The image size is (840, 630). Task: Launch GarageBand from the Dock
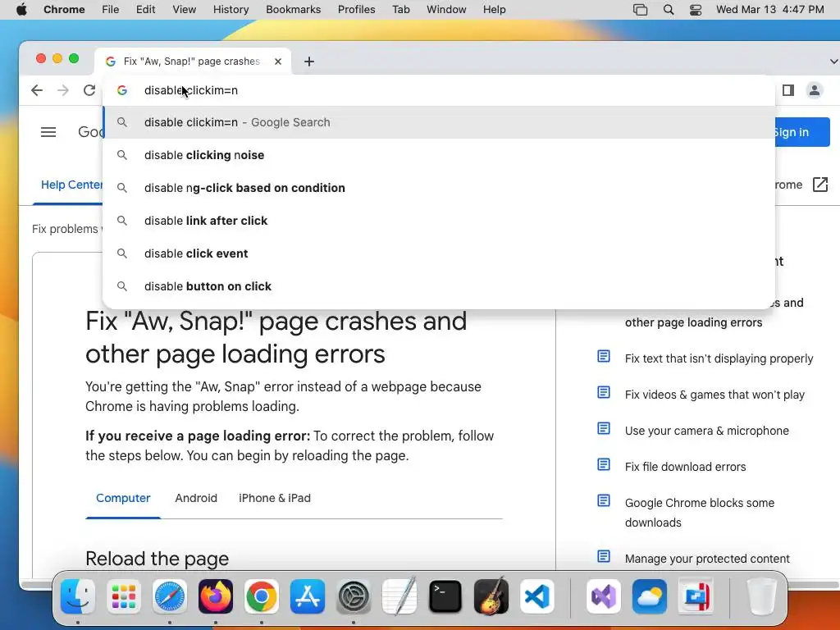coord(491,596)
